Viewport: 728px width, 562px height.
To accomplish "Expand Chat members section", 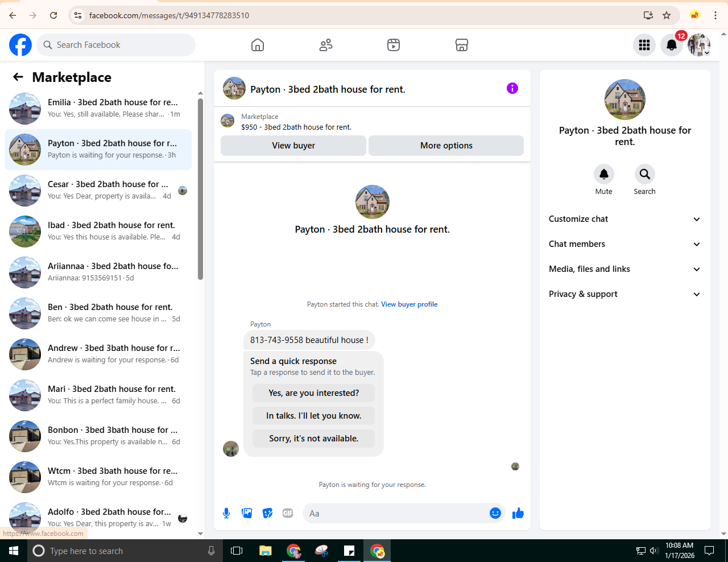I will pos(624,244).
